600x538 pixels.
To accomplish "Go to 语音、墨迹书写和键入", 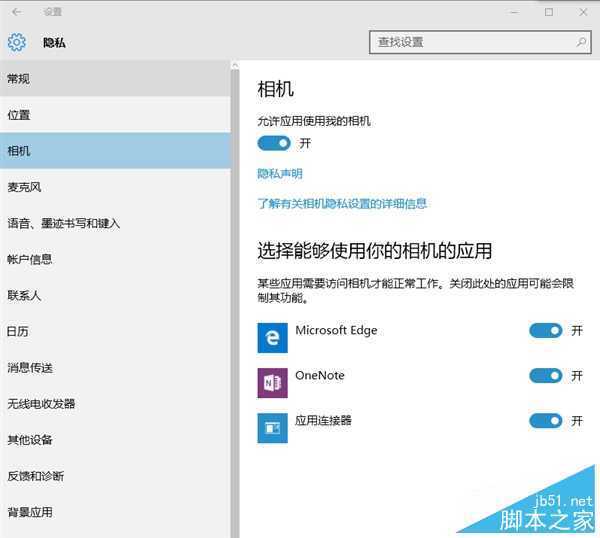I will pyautogui.click(x=115, y=223).
